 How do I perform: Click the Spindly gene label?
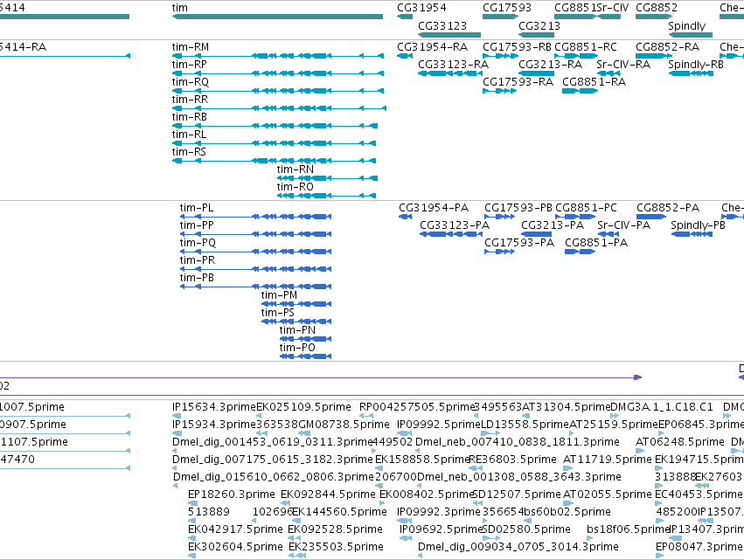pyautogui.click(x=686, y=25)
